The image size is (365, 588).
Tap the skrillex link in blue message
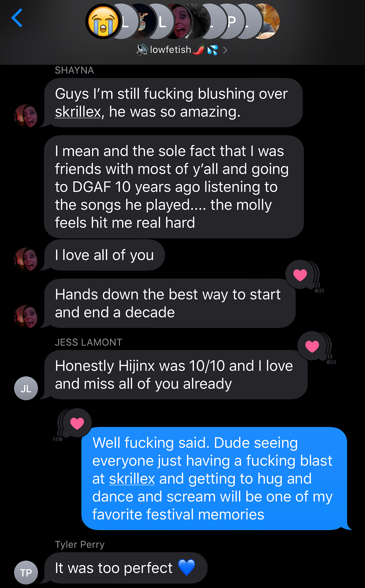(x=132, y=479)
